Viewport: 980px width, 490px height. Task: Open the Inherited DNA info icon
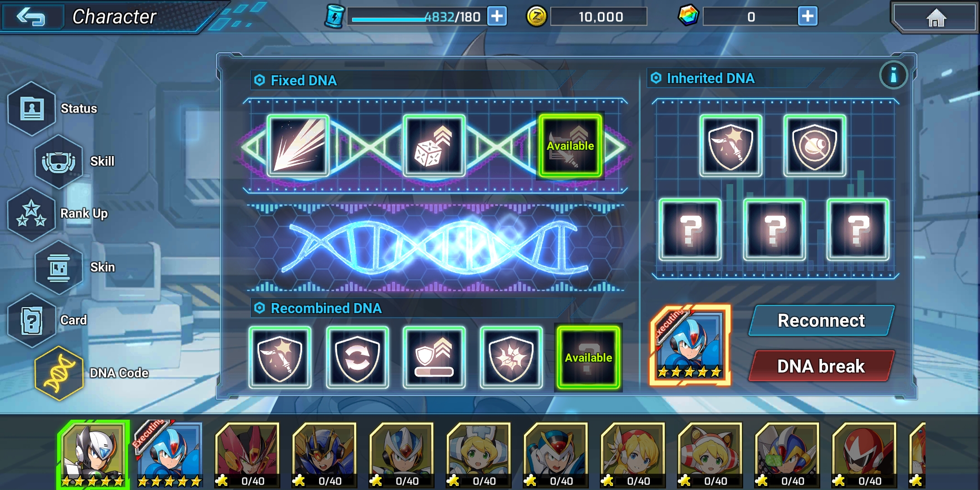click(893, 75)
